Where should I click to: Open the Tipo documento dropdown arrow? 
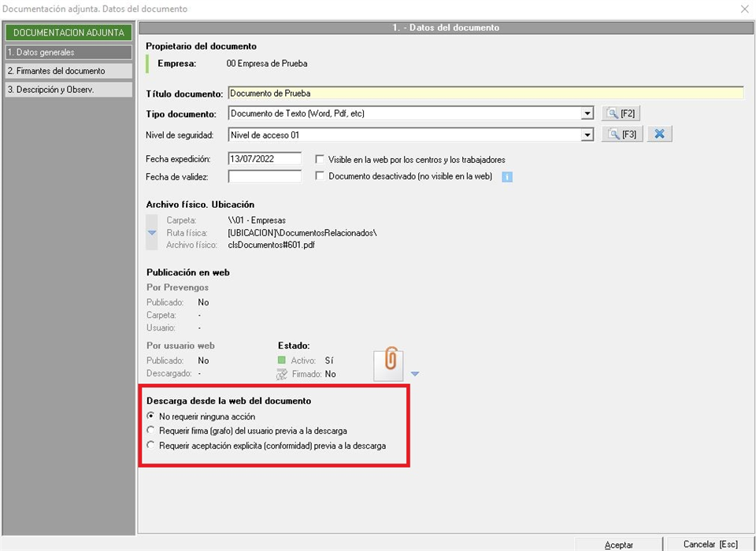(587, 114)
